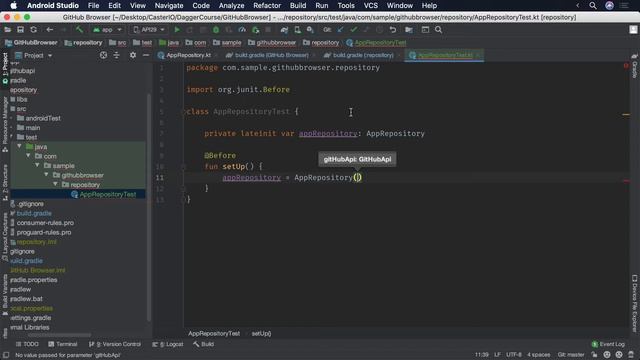This screenshot has width=640, height=360.
Task: Collapse the com folder arrow
Action: point(28,156)
